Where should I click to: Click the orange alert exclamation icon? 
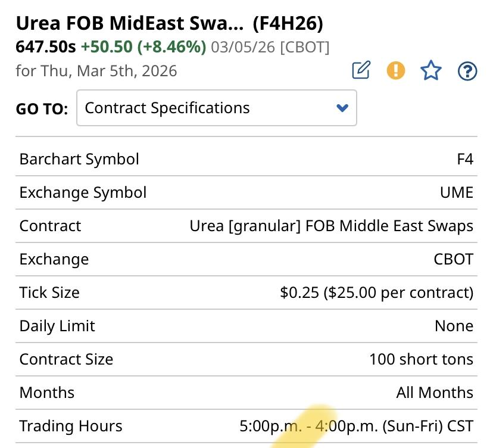395,71
